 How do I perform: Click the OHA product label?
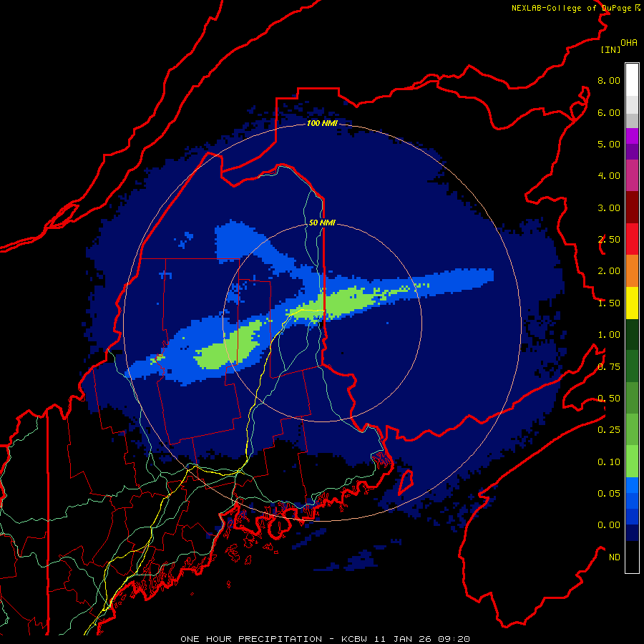[629, 43]
